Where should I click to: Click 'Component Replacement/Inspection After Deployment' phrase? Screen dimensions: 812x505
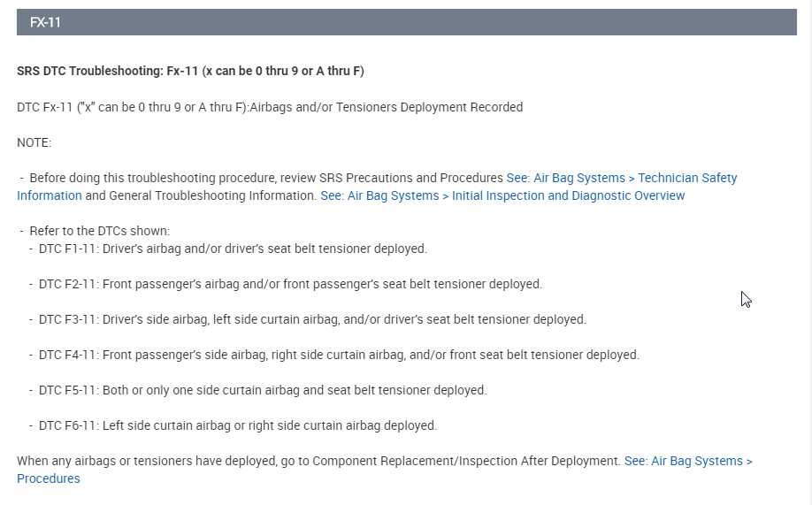[466, 461]
